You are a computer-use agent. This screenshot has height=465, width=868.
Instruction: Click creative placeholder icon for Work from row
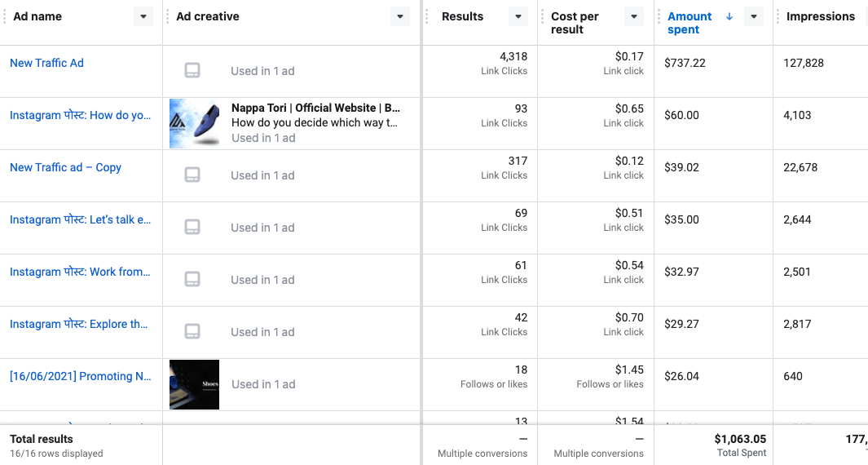coord(192,279)
